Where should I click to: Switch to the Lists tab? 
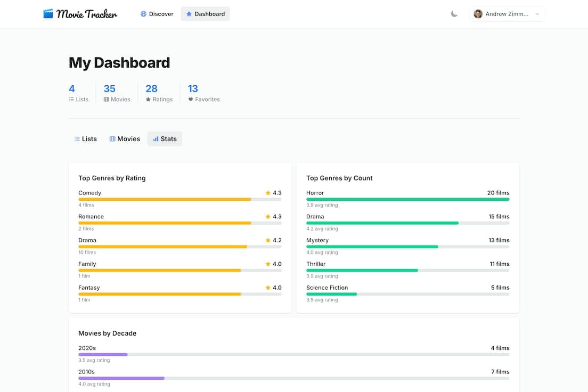(86, 139)
